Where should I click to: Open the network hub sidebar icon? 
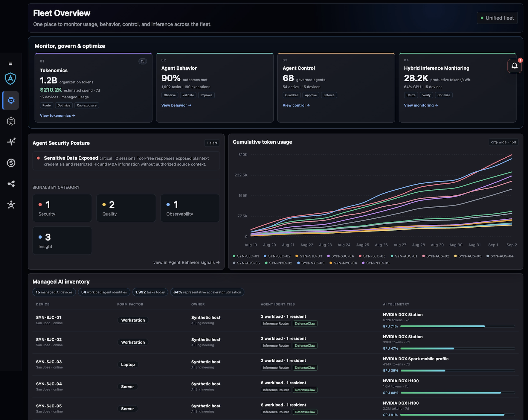[11, 205]
